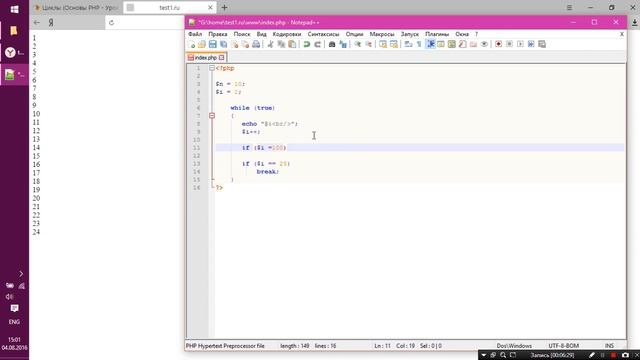Click the Yandex Я home button

coord(51,22)
